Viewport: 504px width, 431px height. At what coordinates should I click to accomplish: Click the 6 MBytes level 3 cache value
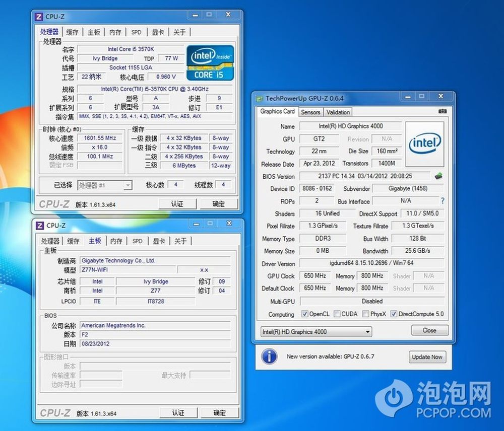(184, 166)
